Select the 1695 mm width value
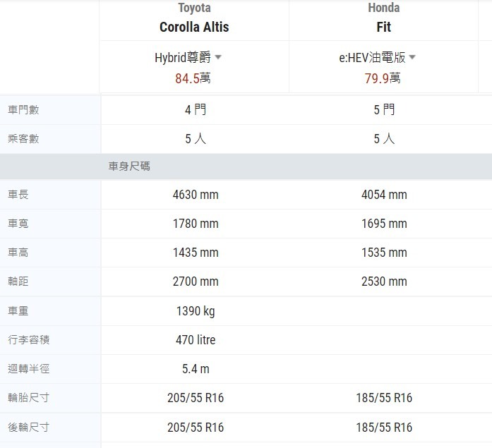Viewport: 492px width, 448px height. pyautogui.click(x=384, y=224)
